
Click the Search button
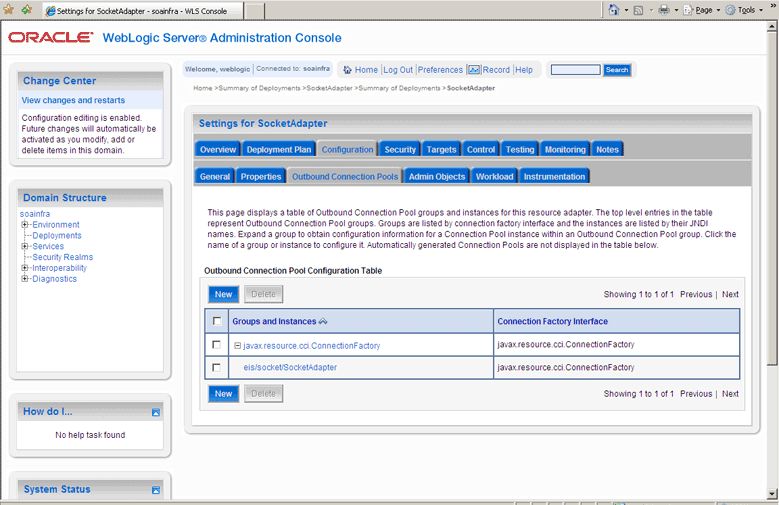(x=617, y=70)
